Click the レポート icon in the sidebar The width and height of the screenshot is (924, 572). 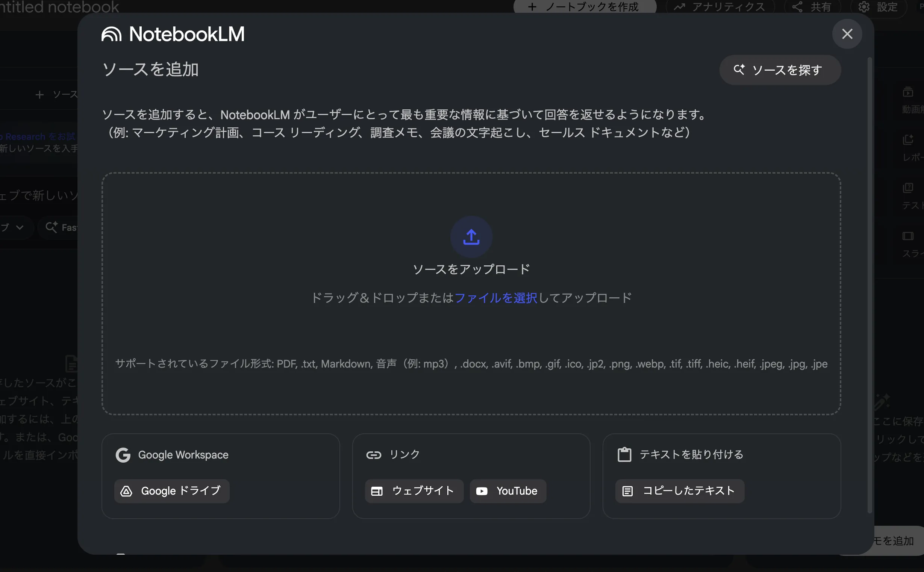pyautogui.click(x=908, y=139)
